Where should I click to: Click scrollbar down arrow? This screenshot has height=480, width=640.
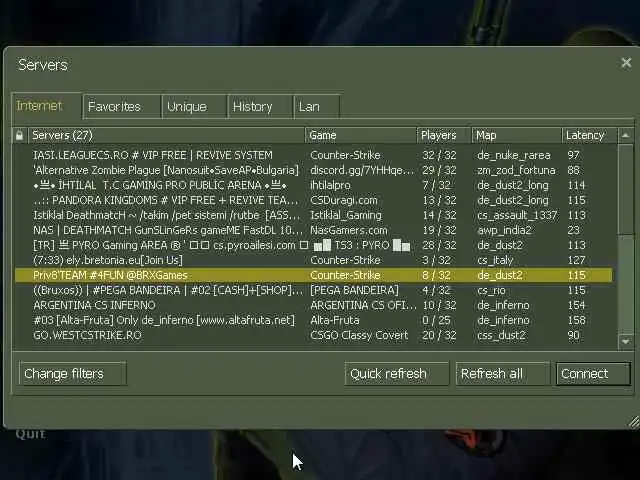[x=626, y=341]
